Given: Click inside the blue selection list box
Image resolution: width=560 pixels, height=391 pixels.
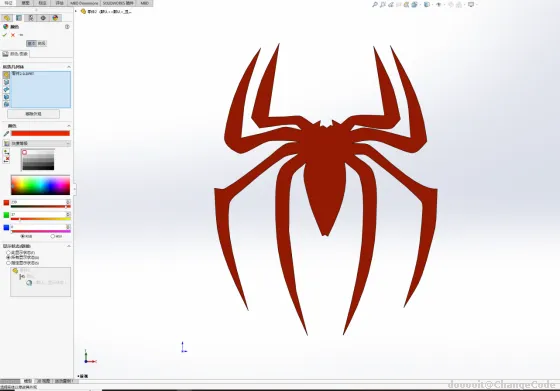Looking at the screenshot, I should point(41,89).
